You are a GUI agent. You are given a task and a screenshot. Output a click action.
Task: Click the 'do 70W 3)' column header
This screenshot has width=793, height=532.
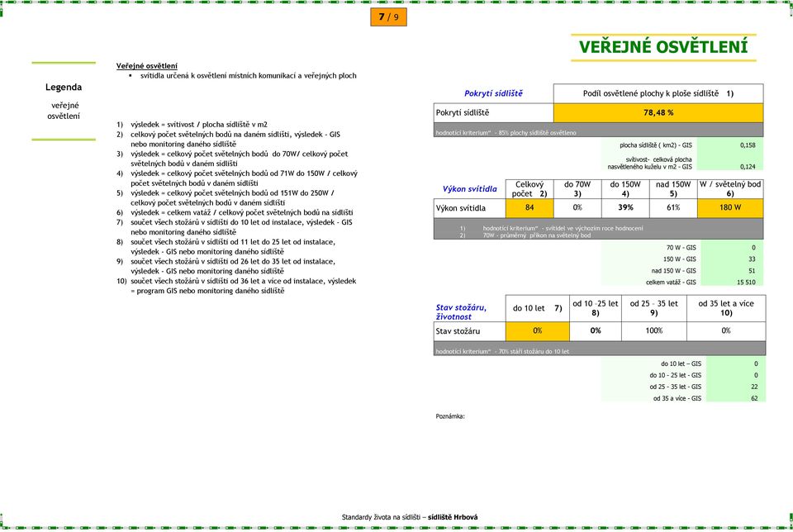[x=577, y=189]
